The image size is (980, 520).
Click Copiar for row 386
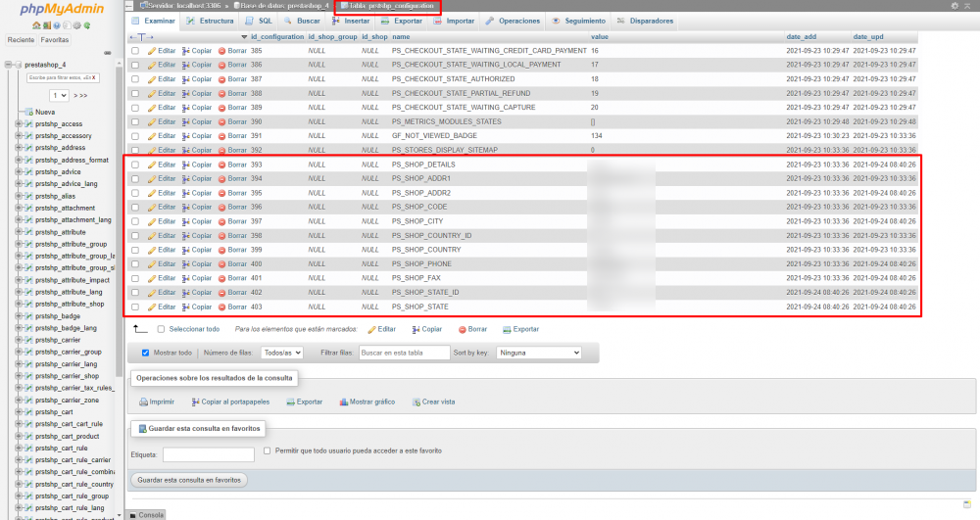pos(197,65)
